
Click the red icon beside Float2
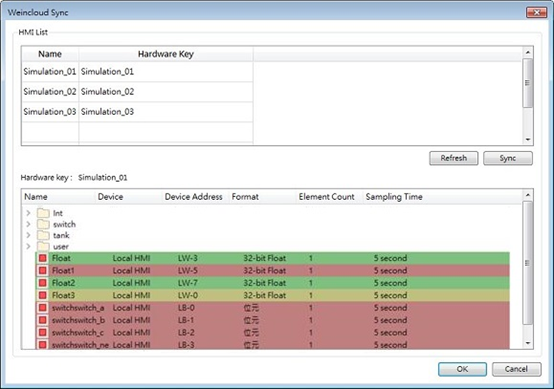(43, 283)
